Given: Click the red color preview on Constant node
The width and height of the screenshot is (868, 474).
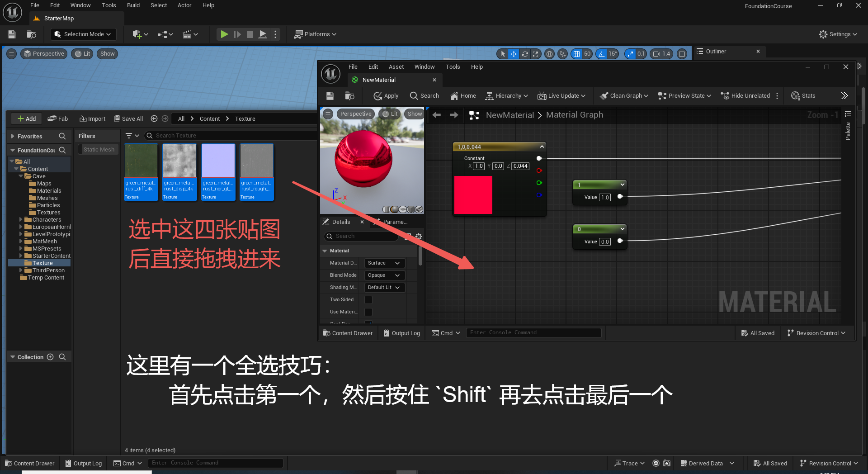Looking at the screenshot, I should (x=473, y=195).
